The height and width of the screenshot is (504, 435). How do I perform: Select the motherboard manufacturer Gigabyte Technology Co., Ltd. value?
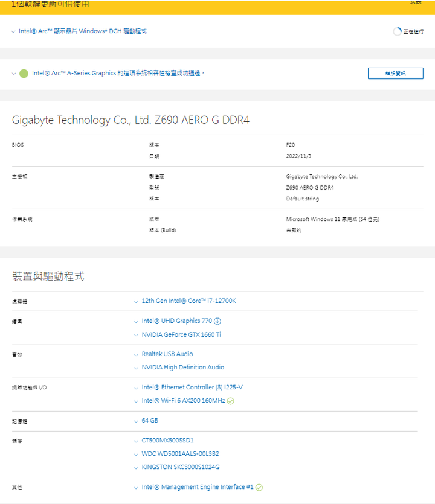pyautogui.click(x=322, y=176)
